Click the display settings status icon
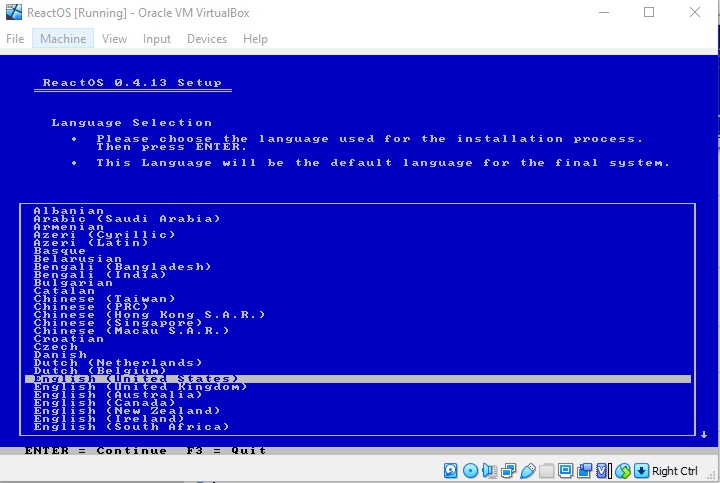Screen dimensions: 720x483 pos(565,471)
